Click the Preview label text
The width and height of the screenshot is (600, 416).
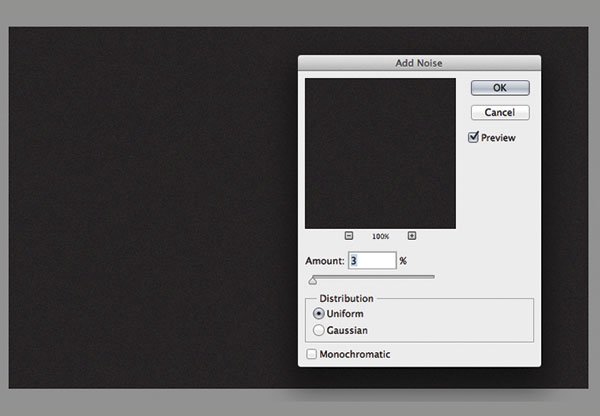498,138
